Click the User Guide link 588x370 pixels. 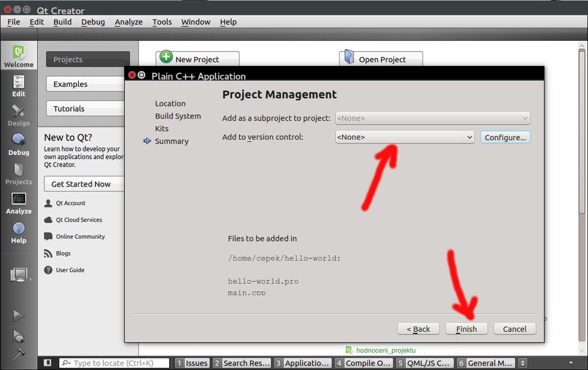(x=70, y=270)
